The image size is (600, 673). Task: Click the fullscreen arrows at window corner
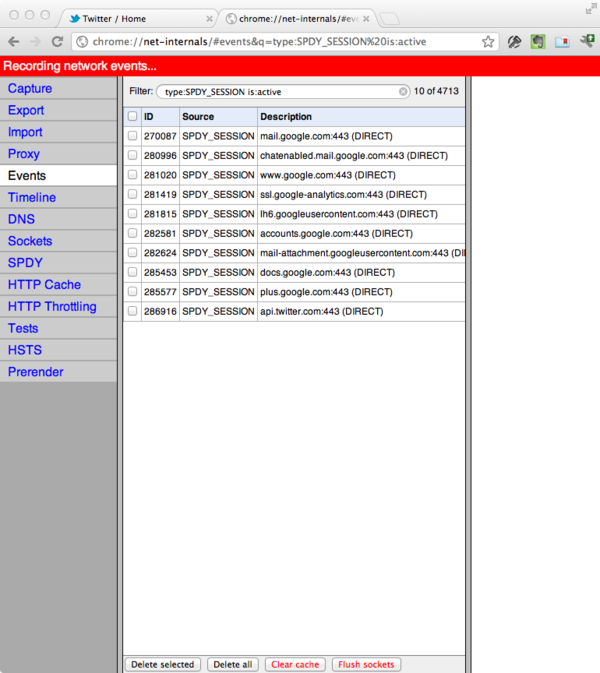click(591, 9)
